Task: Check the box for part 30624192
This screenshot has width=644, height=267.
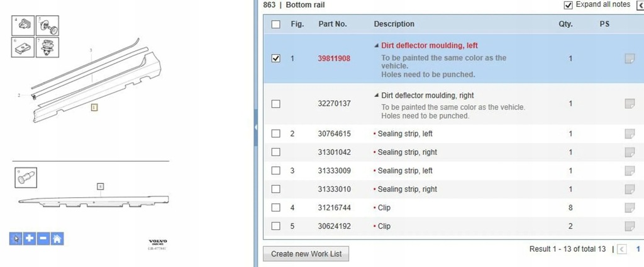Action: 276,226
